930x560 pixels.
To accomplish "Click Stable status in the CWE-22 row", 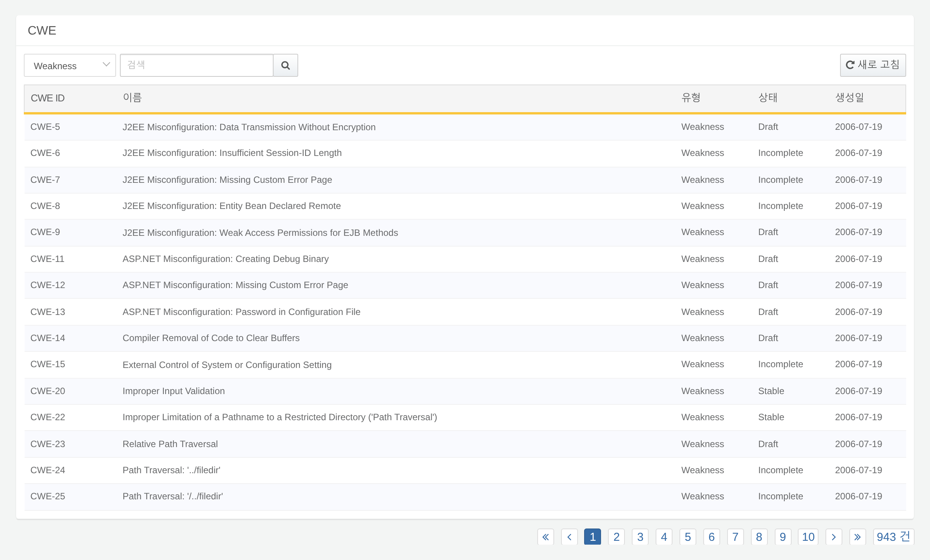I will click(771, 418).
